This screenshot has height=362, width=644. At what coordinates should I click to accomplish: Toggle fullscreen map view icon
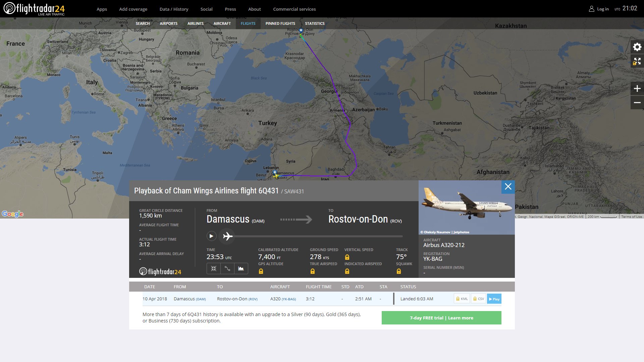(637, 61)
